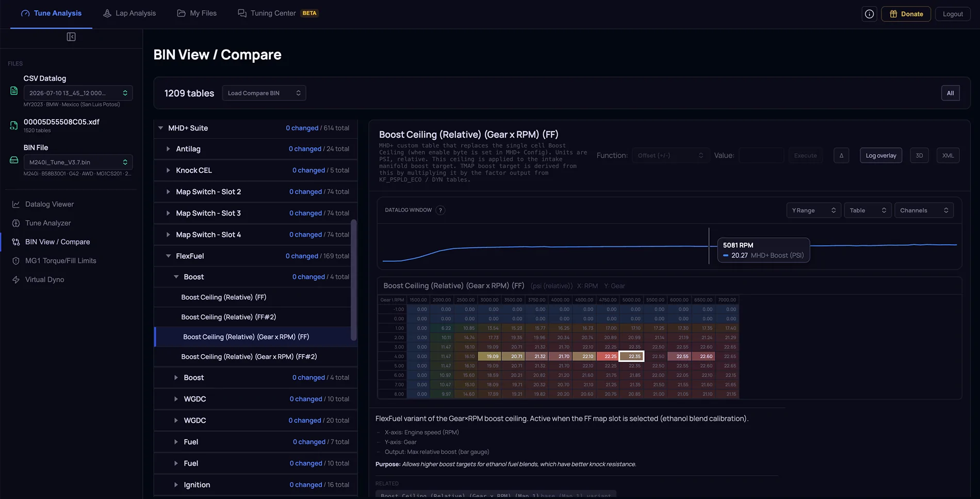
Task: Open the Y Range dropdown
Action: coord(814,210)
